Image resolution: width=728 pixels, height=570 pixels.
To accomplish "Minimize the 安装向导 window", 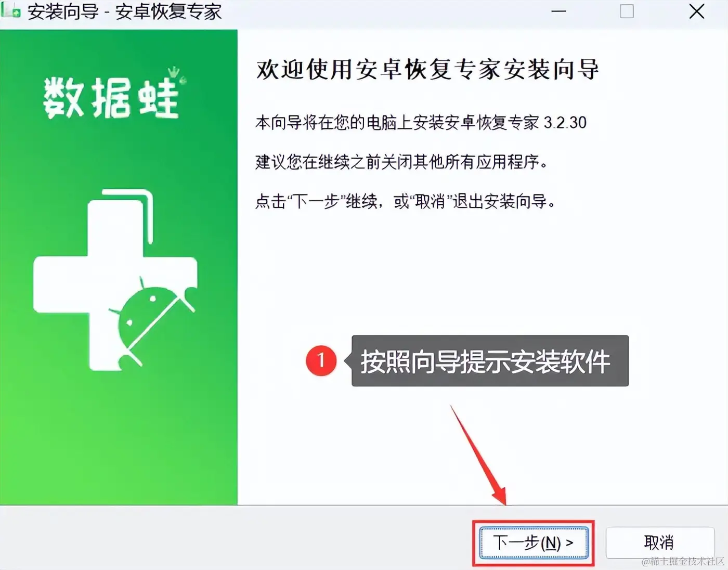I will click(x=558, y=11).
